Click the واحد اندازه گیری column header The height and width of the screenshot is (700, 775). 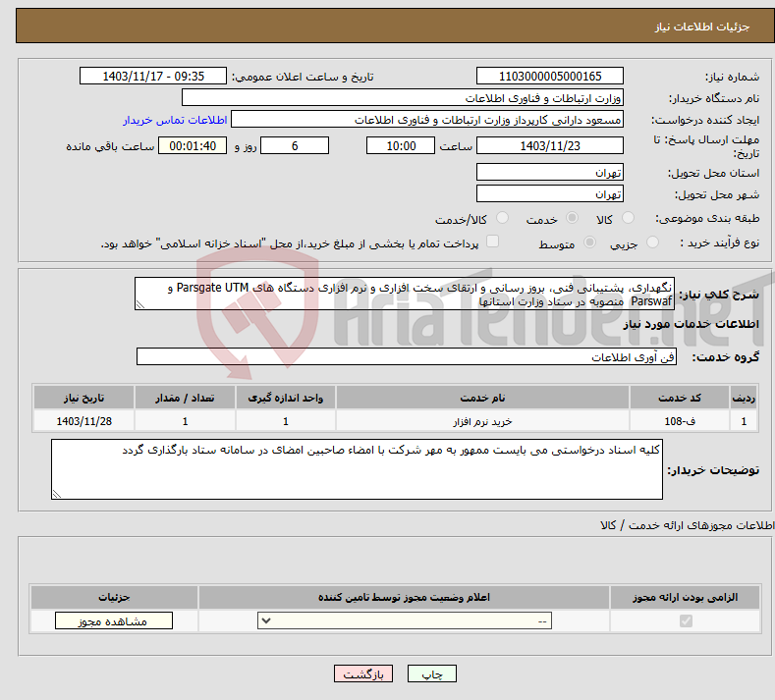pyautogui.click(x=286, y=398)
